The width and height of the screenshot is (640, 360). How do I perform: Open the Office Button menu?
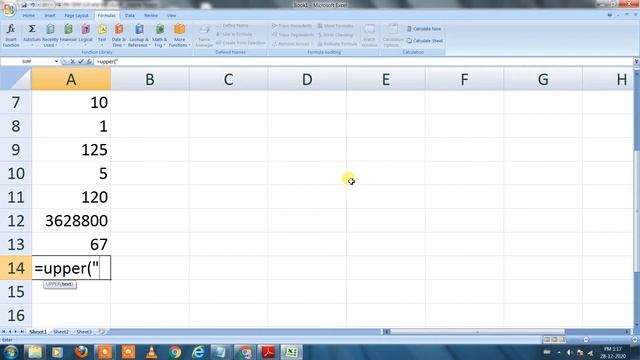[x=9, y=9]
